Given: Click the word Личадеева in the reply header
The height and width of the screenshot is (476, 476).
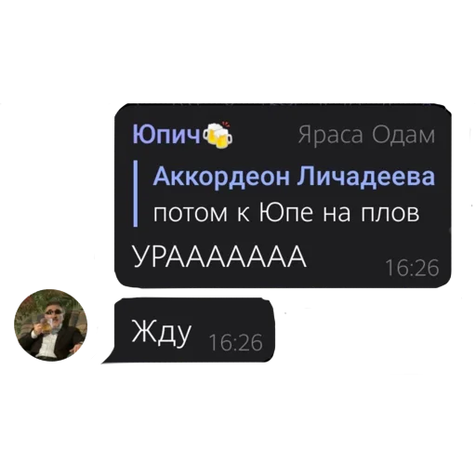Looking at the screenshot, I should click(x=366, y=177).
